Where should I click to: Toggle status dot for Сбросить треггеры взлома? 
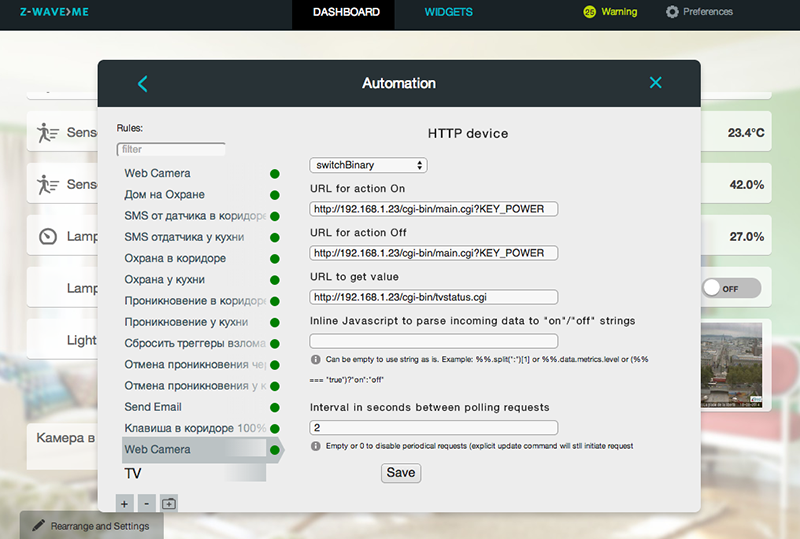tap(274, 344)
